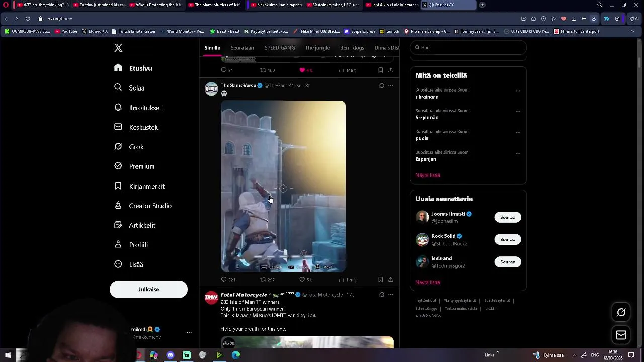Image resolution: width=644 pixels, height=362 pixels.
Task: Open account menu dots next to mikedi
Action: pos(189,333)
